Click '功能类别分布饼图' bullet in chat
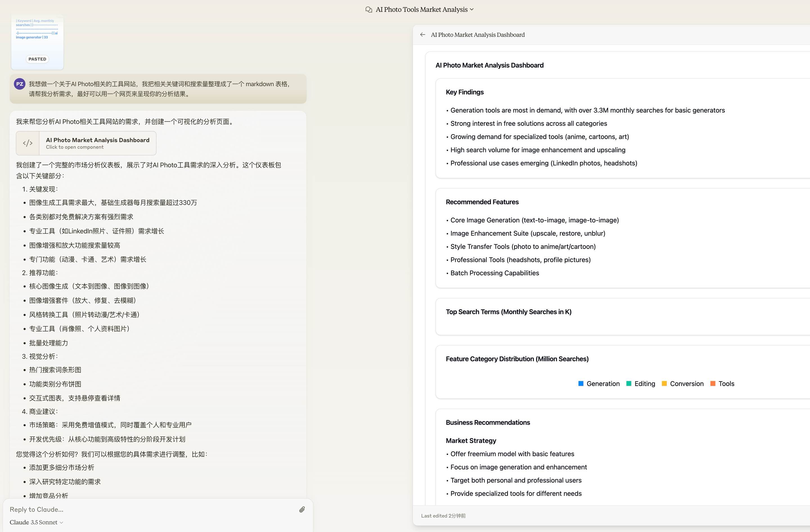 [x=55, y=384]
